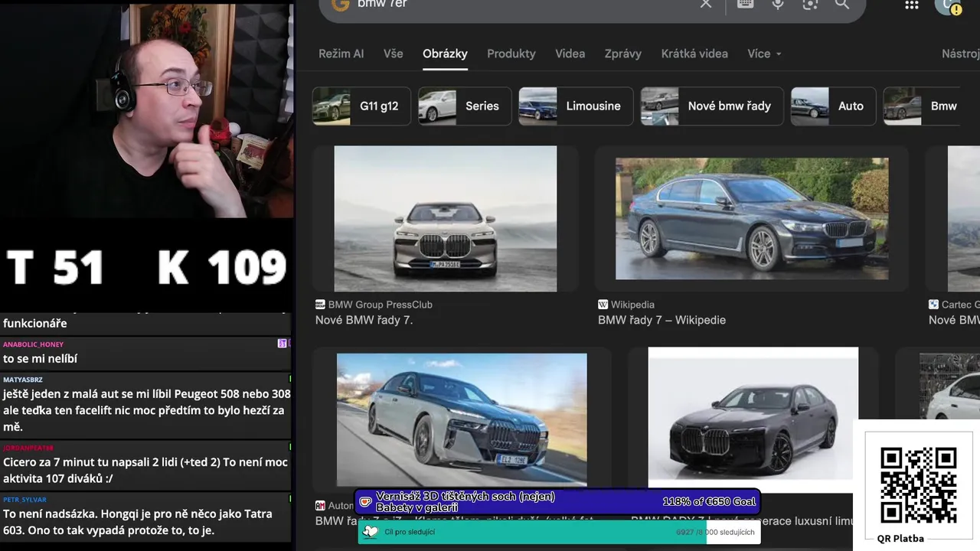Click the Wikipedia W favicon
Image resolution: width=980 pixels, height=551 pixels.
[x=603, y=305]
